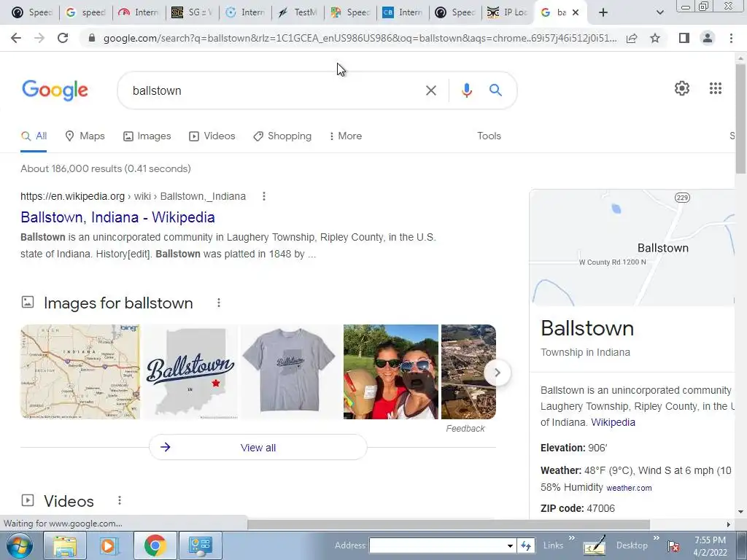Screen dimensions: 747x560
Task: Open the control panel taskbar icon
Action: click(200, 545)
